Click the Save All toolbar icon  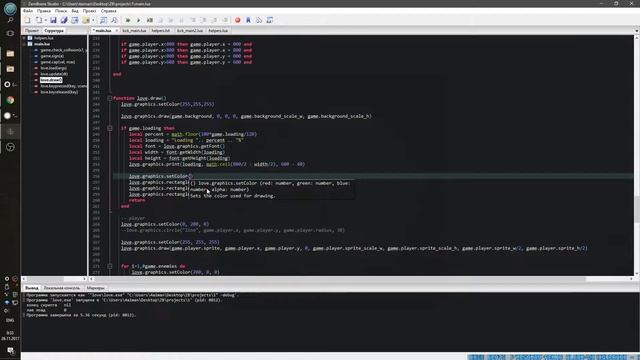coord(64,20)
